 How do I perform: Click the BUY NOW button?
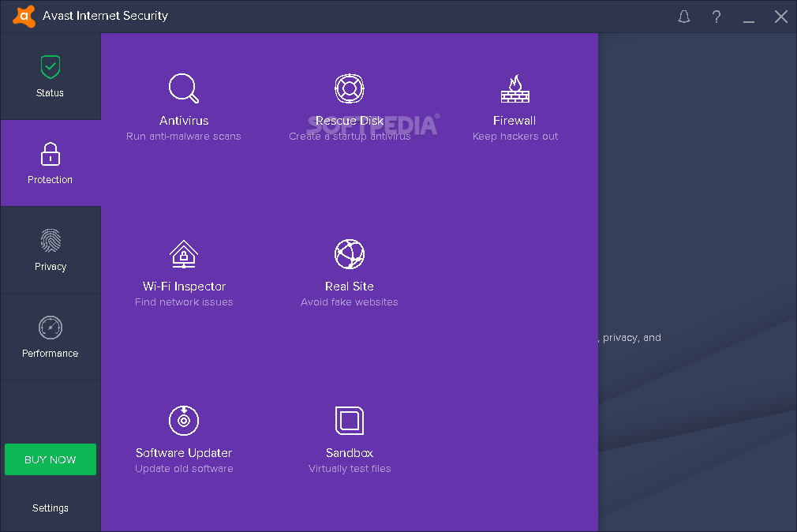point(51,459)
